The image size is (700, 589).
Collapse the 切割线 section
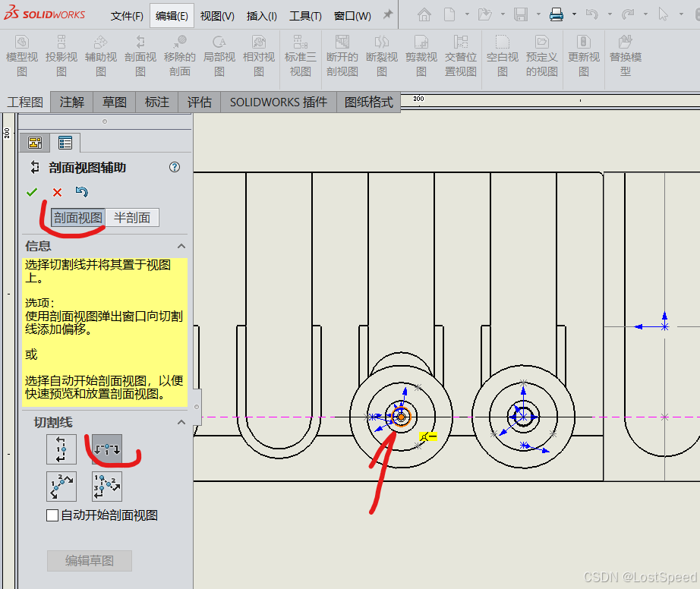click(x=181, y=422)
